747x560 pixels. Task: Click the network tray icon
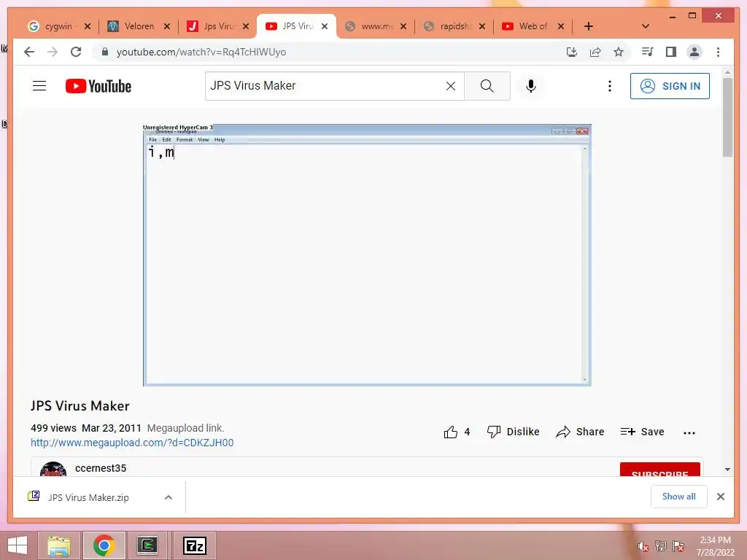[661, 545]
